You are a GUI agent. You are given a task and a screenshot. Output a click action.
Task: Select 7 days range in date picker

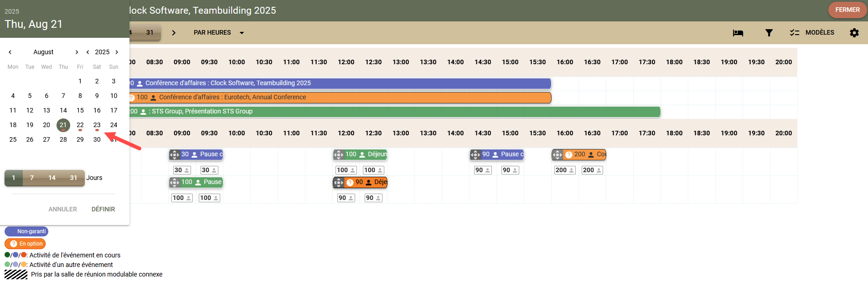point(32,178)
